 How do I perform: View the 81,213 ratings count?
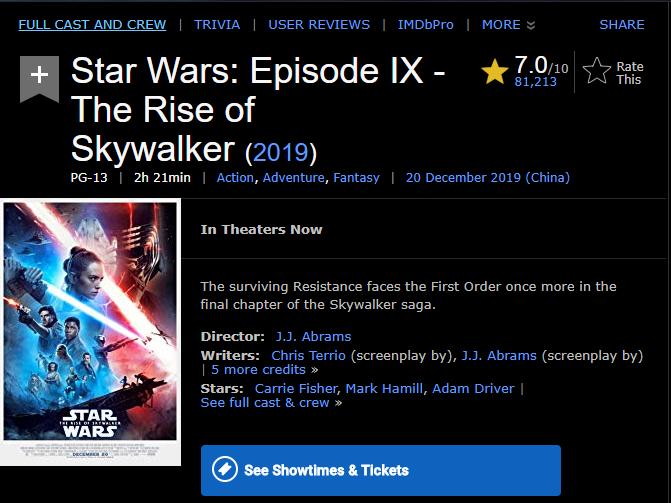pyautogui.click(x=535, y=82)
